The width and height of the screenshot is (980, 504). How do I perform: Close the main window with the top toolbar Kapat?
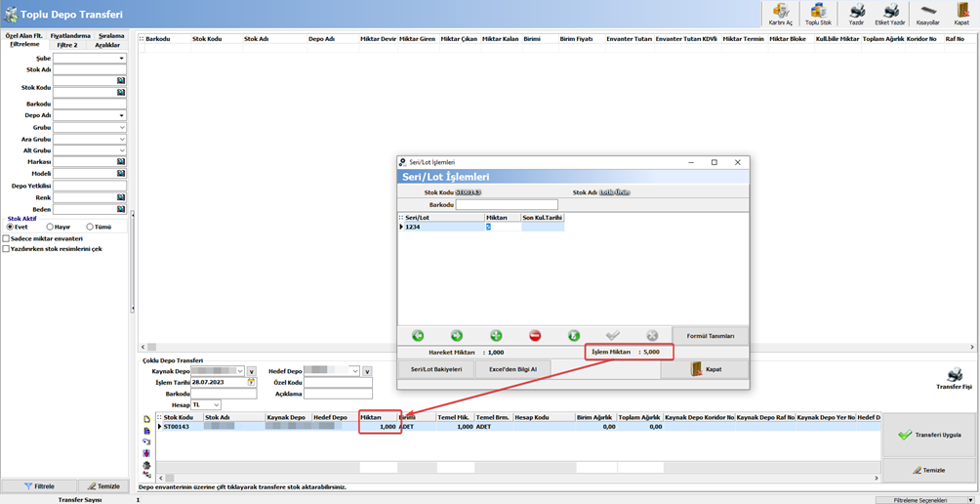pyautogui.click(x=961, y=14)
